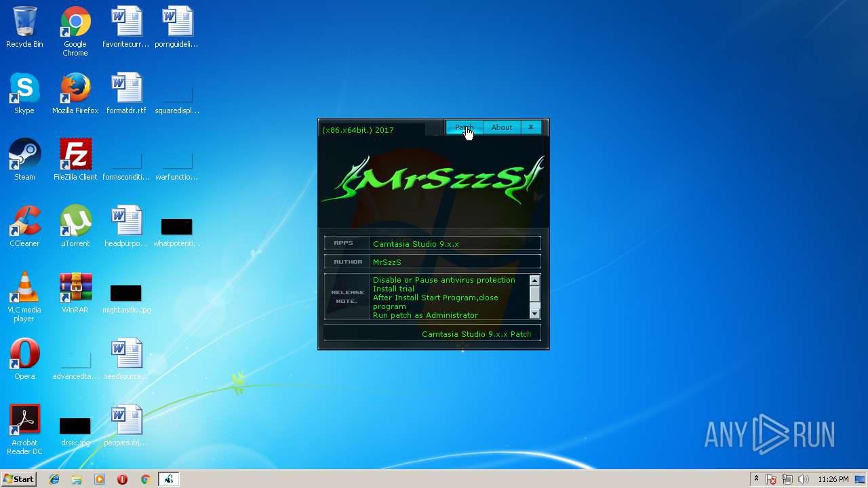Open Windows Media Player taskbar icon
This screenshot has height=488, width=868.
click(100, 479)
